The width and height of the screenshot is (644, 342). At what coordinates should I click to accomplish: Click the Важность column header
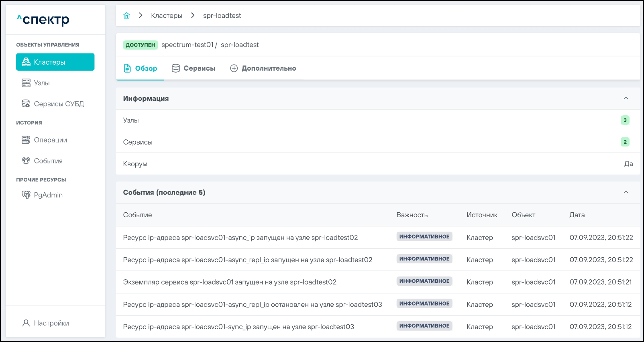pos(412,215)
